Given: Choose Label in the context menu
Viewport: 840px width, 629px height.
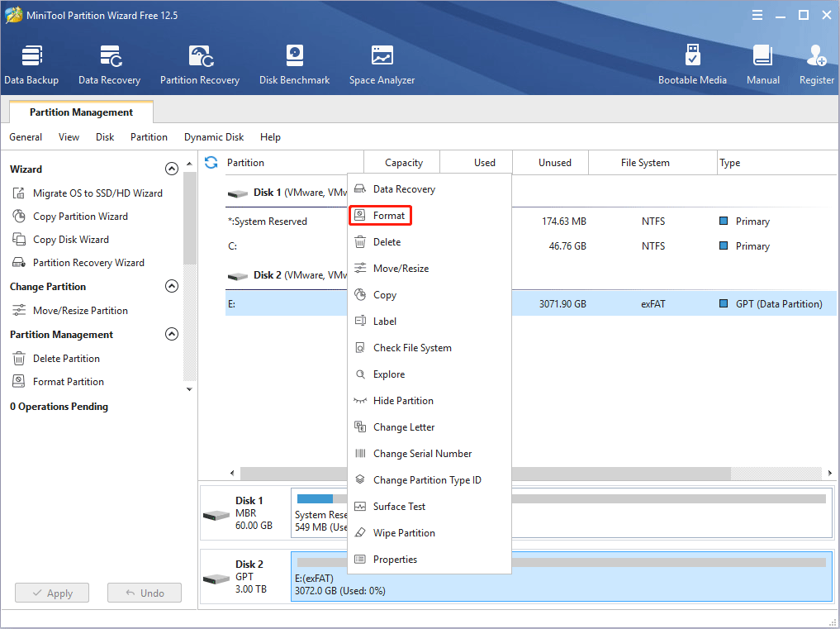Looking at the screenshot, I should coord(429,322).
